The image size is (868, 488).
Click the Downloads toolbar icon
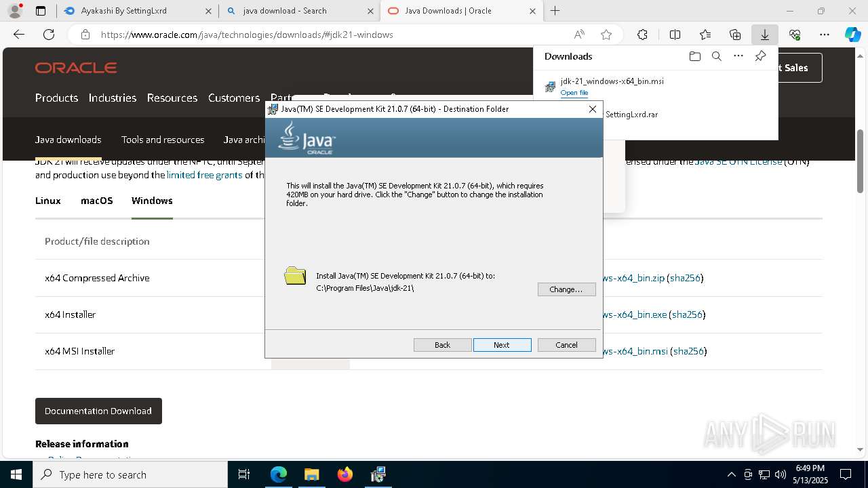point(765,35)
